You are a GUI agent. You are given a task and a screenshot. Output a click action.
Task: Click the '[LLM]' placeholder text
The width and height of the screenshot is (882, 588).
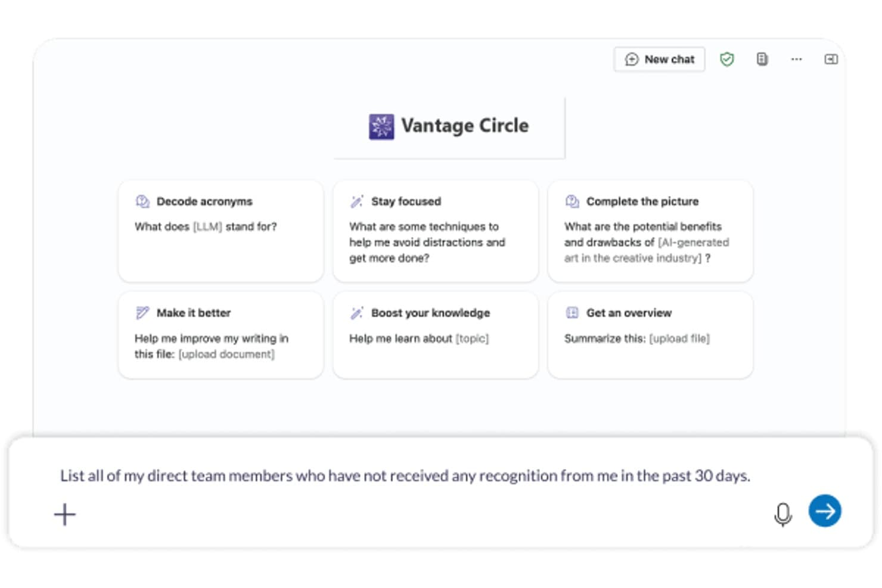(207, 226)
